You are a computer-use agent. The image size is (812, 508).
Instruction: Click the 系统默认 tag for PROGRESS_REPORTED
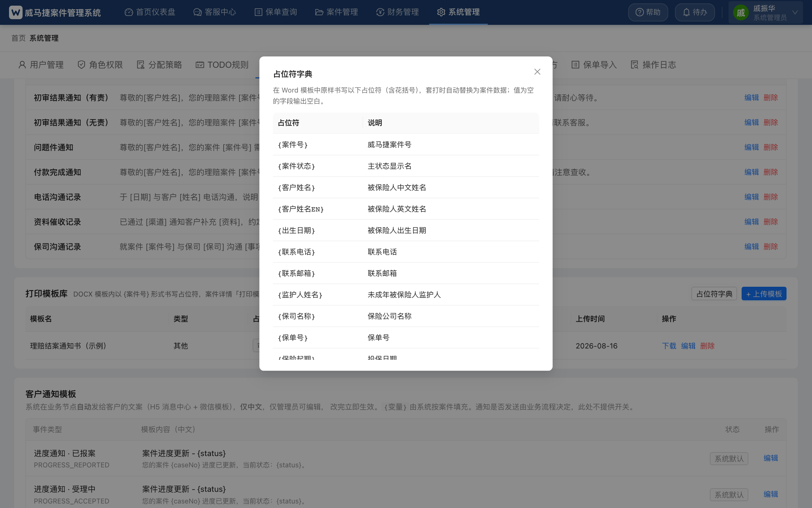[x=729, y=459]
